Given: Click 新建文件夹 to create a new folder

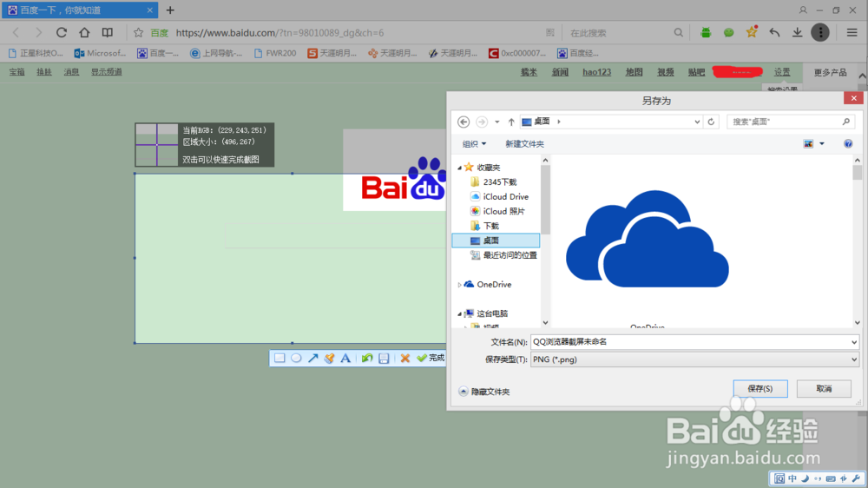Looking at the screenshot, I should click(524, 144).
